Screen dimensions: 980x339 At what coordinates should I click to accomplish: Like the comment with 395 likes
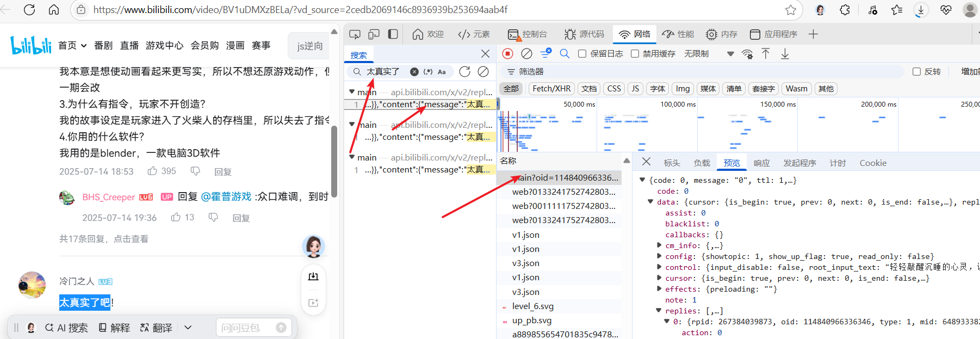pos(152,171)
